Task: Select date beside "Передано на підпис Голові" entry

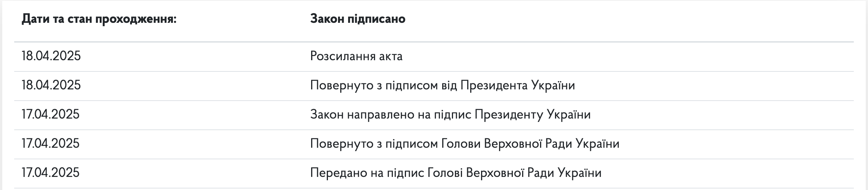Action: click(51, 173)
